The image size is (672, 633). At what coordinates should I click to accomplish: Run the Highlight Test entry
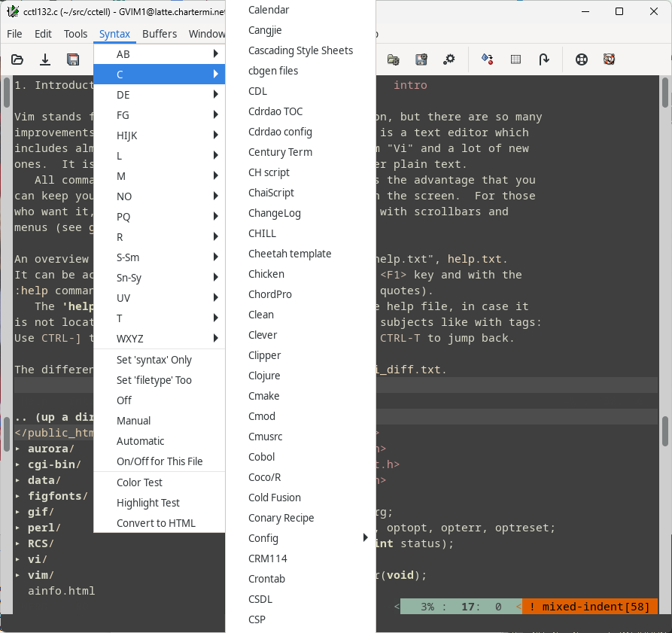159,503
